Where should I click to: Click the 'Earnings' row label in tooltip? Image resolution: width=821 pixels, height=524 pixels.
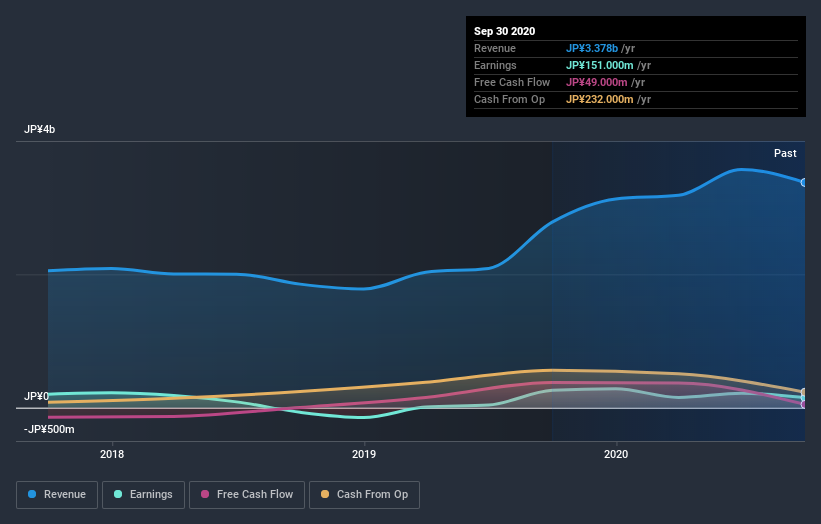click(x=495, y=65)
